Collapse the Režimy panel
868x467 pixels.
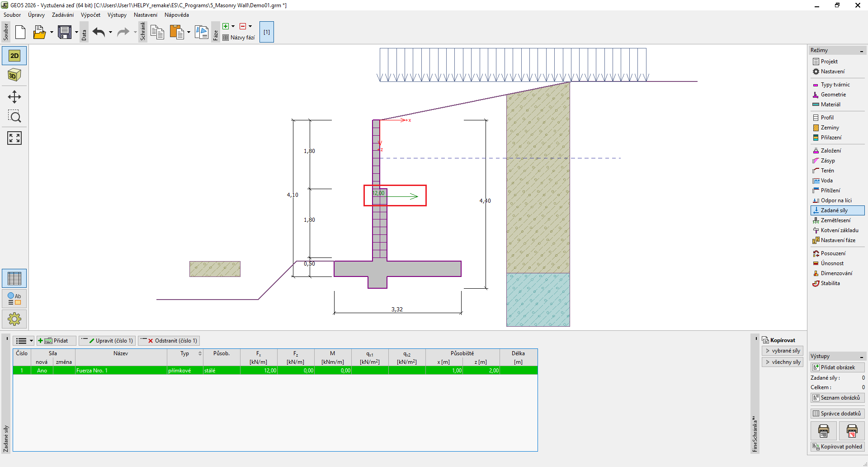pyautogui.click(x=862, y=50)
